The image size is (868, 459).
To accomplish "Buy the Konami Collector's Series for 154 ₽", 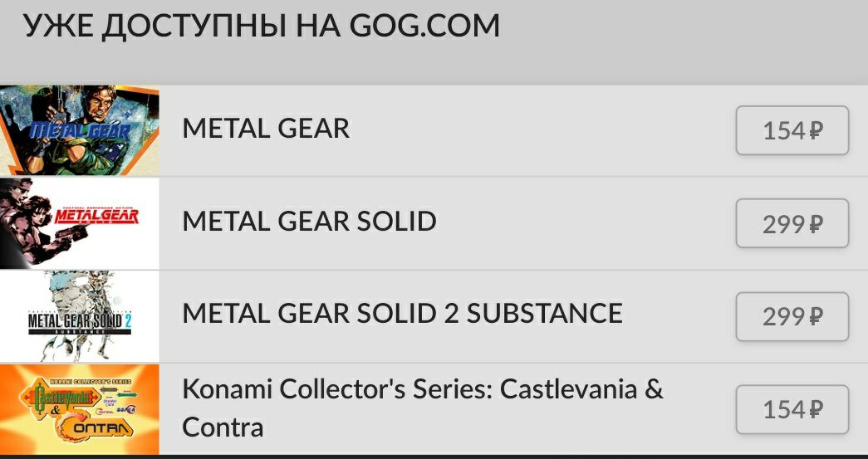I will tap(792, 409).
